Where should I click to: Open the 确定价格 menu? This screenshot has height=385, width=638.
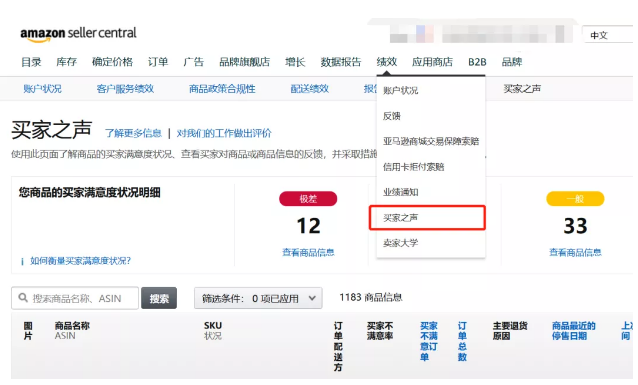pyautogui.click(x=112, y=62)
